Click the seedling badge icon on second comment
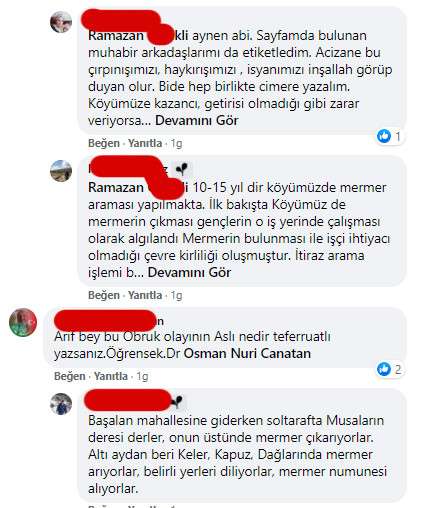This screenshot has height=508, width=428. tap(182, 169)
